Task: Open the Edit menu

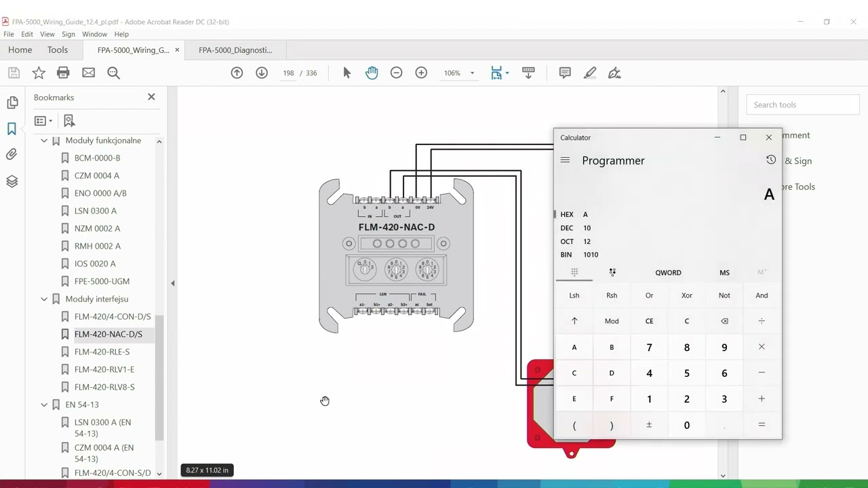Action: (27, 34)
